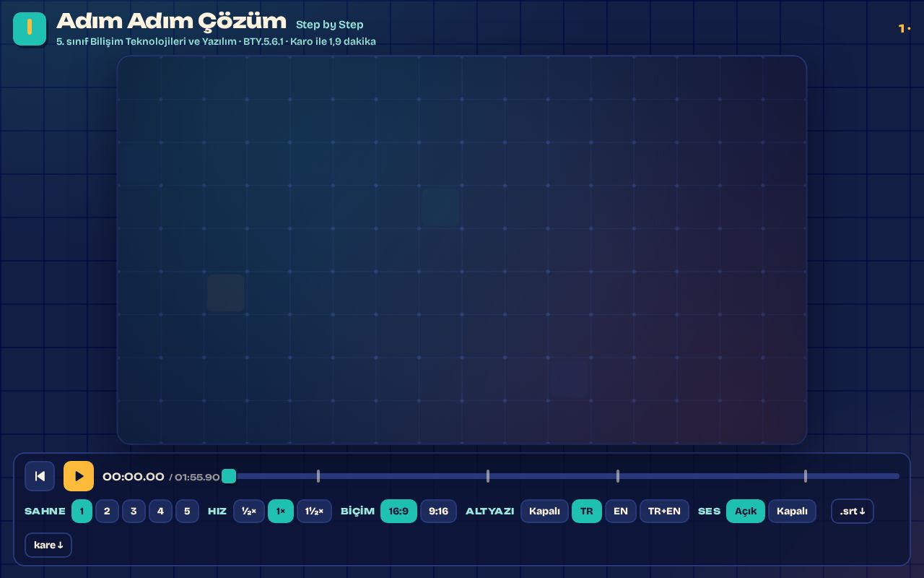
Task: Click the HIZ label
Action: (217, 511)
